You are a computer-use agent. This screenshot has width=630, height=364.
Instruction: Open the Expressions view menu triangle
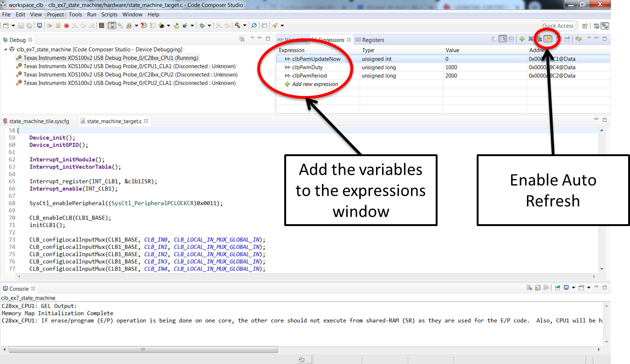(589, 38)
